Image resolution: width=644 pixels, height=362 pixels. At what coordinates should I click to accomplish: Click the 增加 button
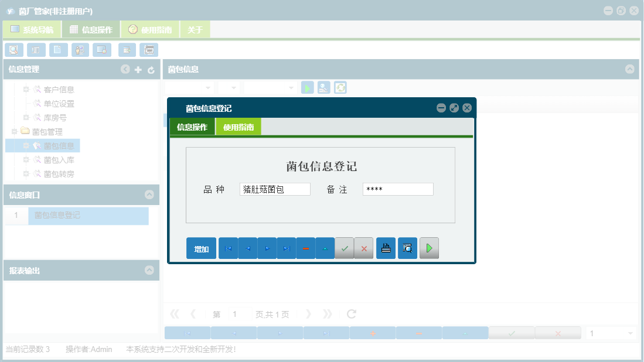click(201, 248)
